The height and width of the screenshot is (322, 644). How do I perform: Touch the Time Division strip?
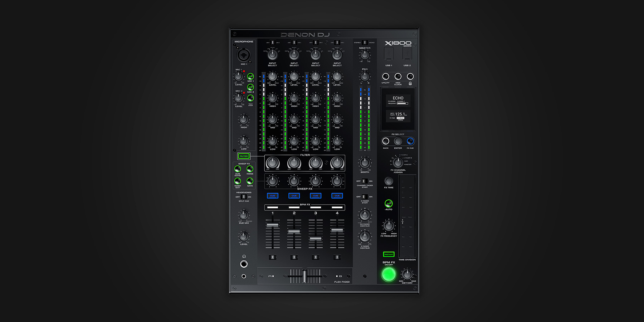click(407, 216)
